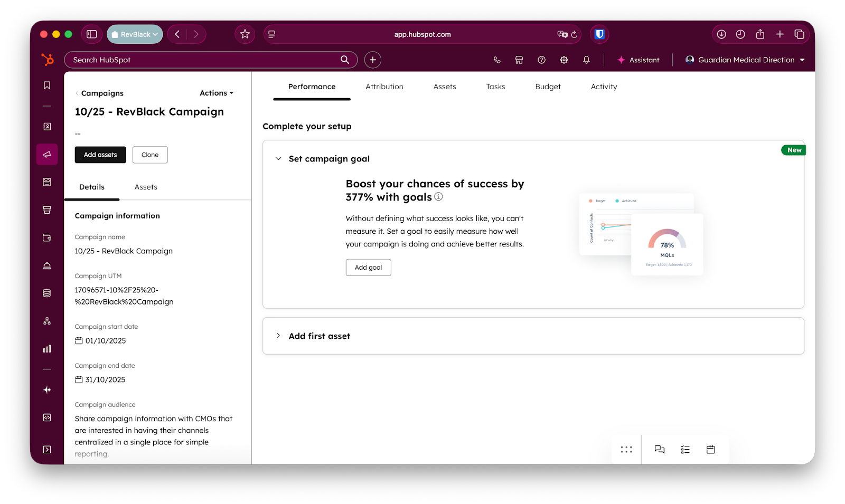Click the phone calling icon

[x=497, y=60]
